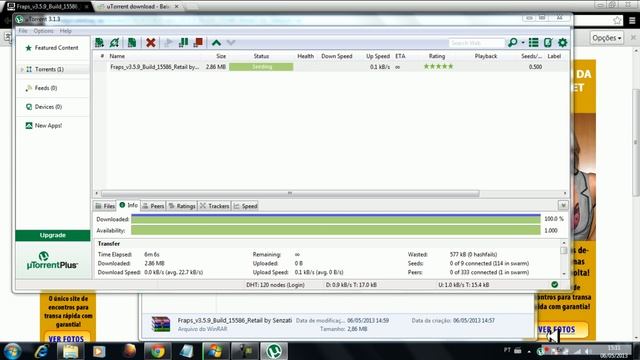Move torrent up in queue
The width and height of the screenshot is (640, 360).
tap(216, 42)
